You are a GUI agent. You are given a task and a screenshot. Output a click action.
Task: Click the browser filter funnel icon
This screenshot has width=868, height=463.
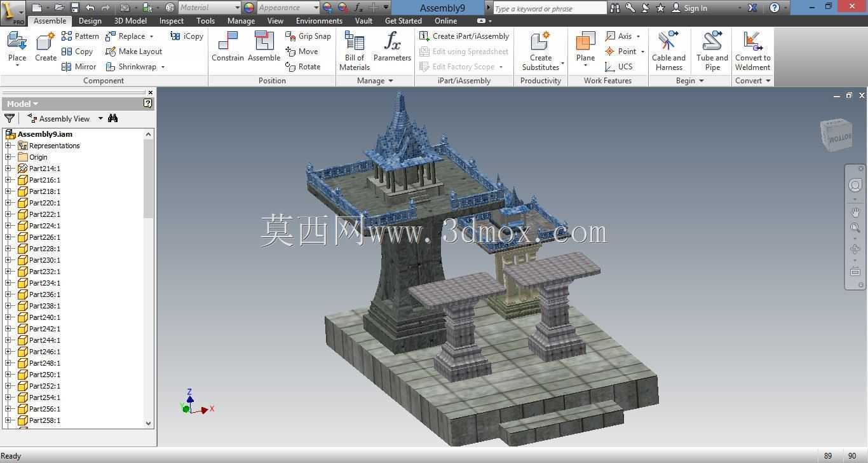click(x=10, y=118)
